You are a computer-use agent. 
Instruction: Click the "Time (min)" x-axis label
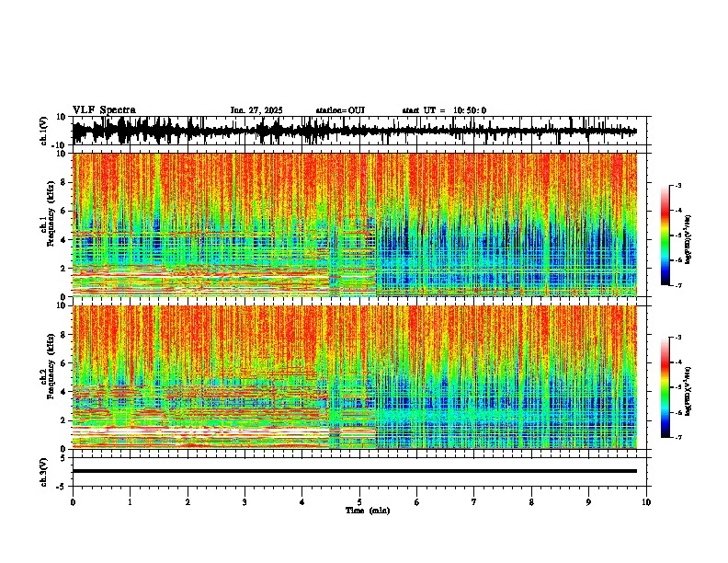pyautogui.click(x=368, y=511)
